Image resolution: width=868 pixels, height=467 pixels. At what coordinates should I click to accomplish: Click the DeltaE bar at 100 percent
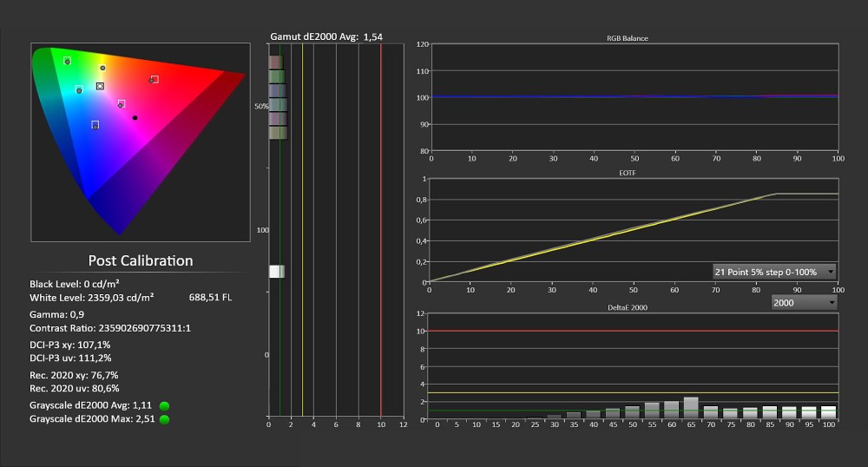[x=827, y=412]
